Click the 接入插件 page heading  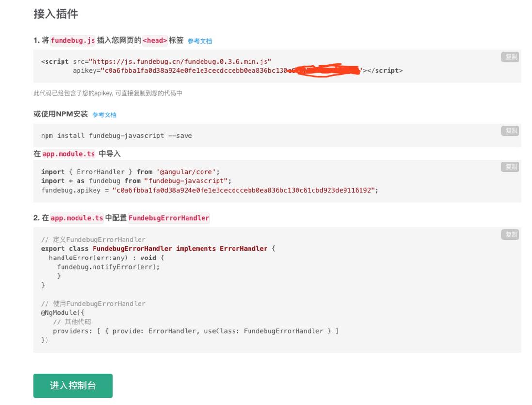(x=56, y=14)
